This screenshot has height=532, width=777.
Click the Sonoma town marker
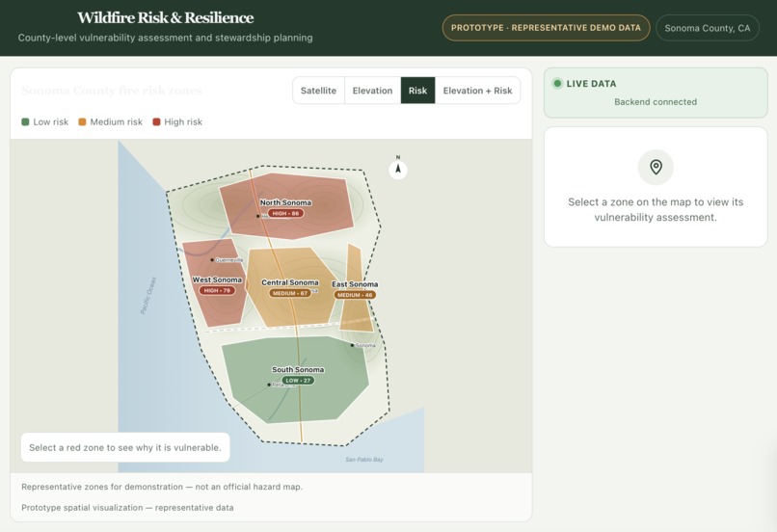[x=352, y=345]
